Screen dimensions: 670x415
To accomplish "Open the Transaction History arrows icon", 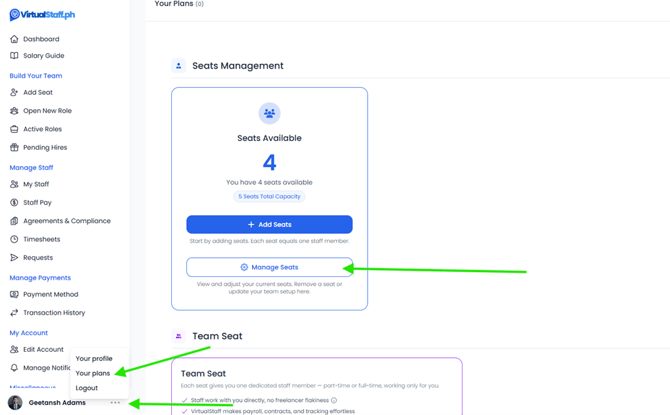I will pos(14,313).
